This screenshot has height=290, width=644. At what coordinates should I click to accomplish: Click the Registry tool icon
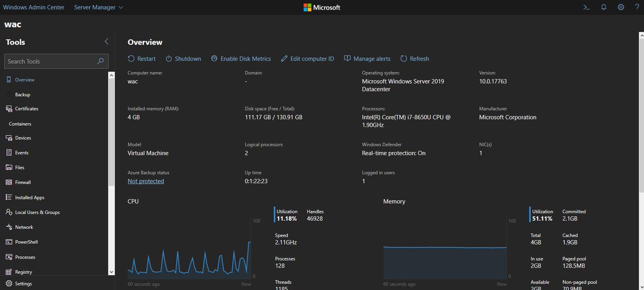[x=9, y=272]
